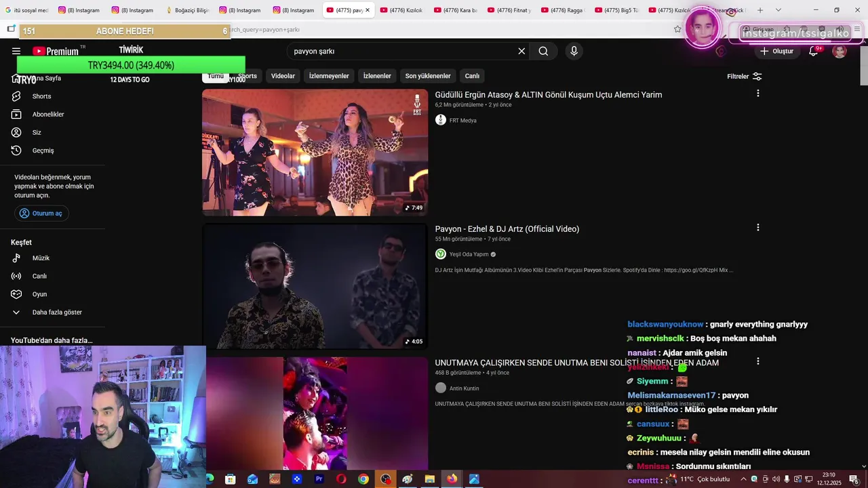Start voice search with the microphone icon
The width and height of the screenshot is (868, 488).
click(x=574, y=51)
